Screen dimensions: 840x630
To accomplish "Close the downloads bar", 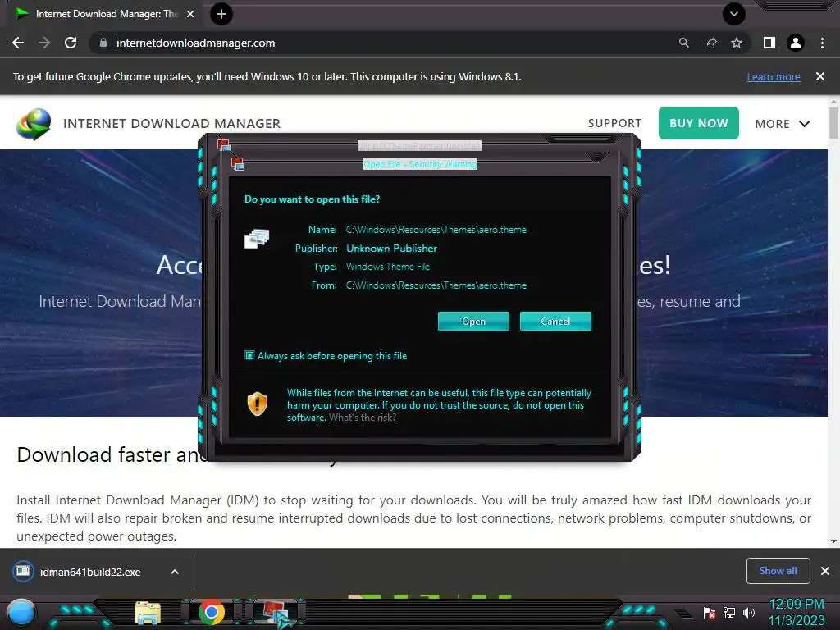I will 825,571.
